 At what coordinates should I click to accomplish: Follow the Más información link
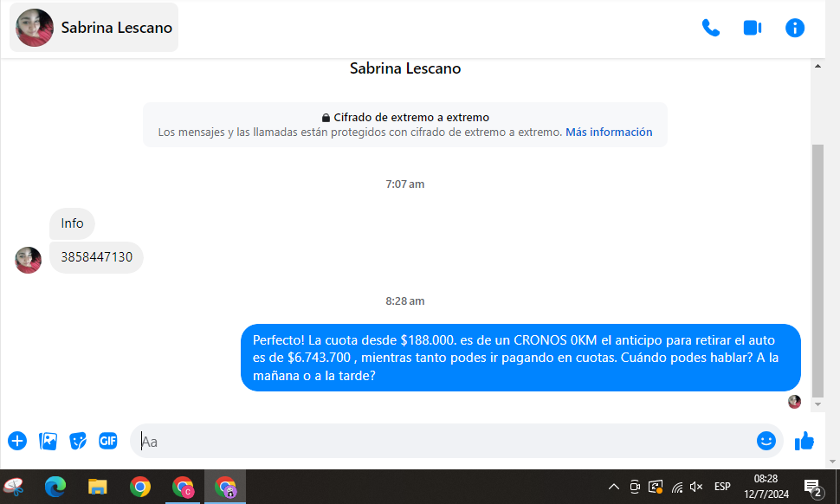(x=609, y=132)
